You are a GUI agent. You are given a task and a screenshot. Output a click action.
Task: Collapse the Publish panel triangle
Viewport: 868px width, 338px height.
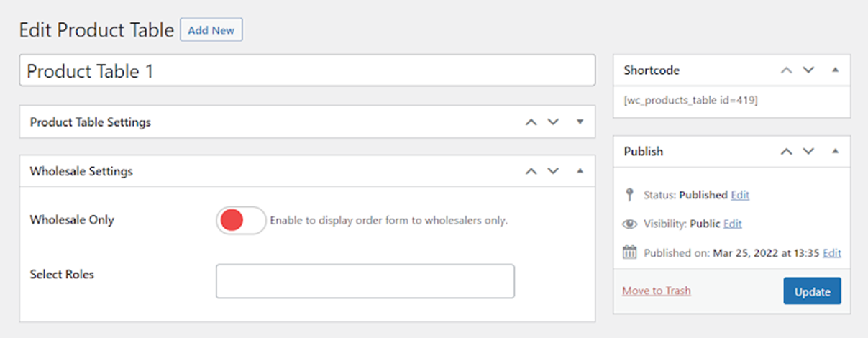[835, 151]
